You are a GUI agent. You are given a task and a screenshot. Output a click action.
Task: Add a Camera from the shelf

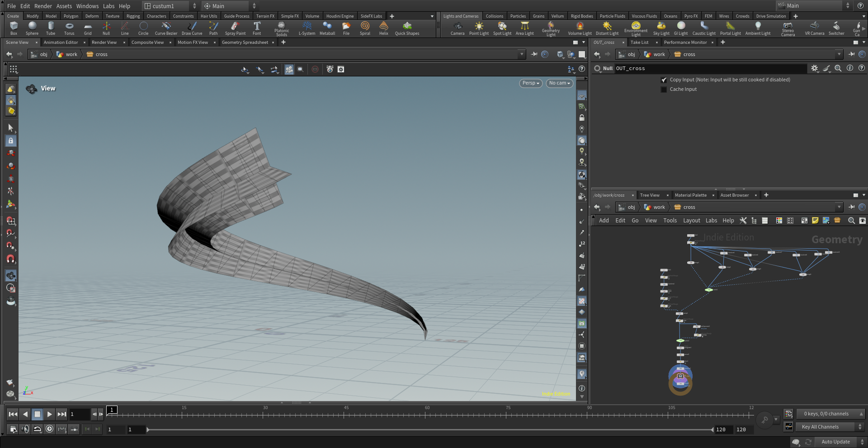point(458,28)
